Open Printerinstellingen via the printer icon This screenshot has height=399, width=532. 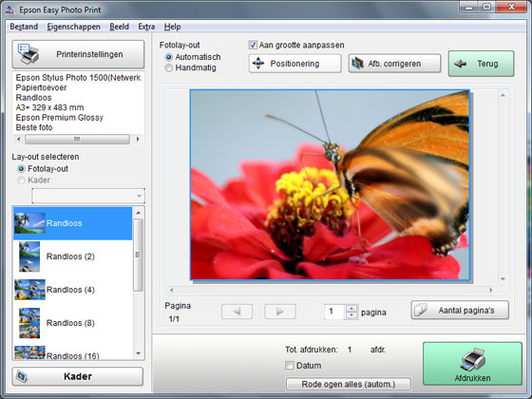(28, 54)
